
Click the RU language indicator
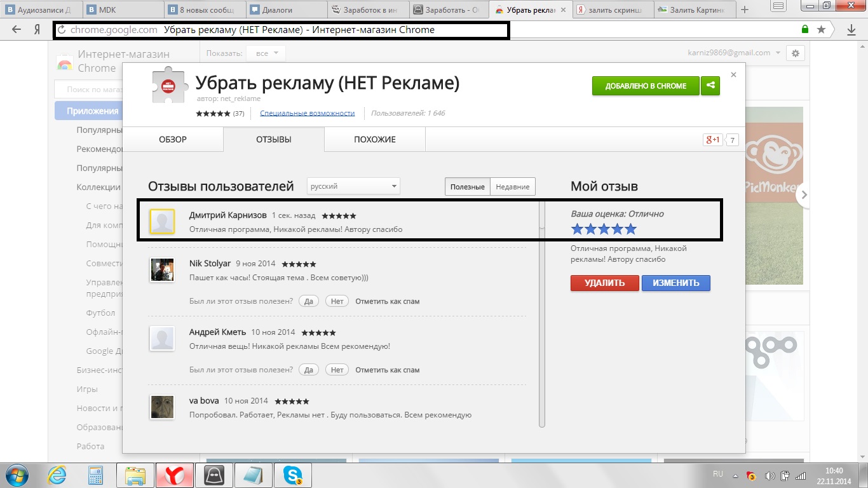(718, 474)
